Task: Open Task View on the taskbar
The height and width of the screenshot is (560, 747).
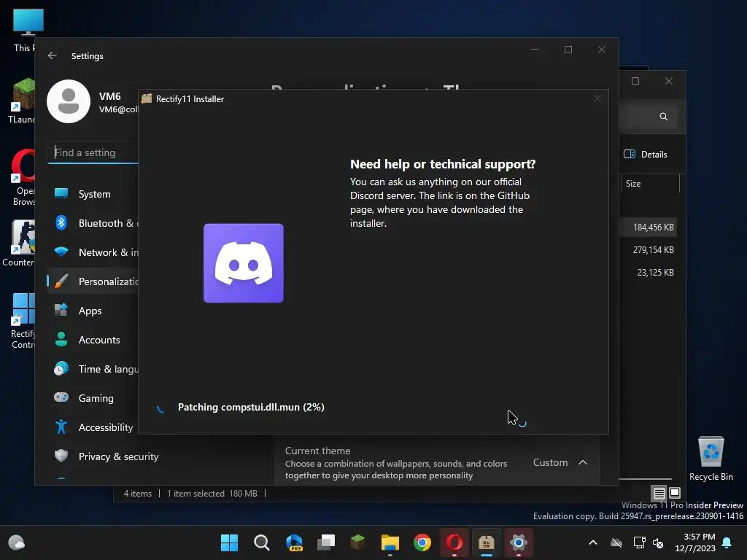Action: (326, 542)
